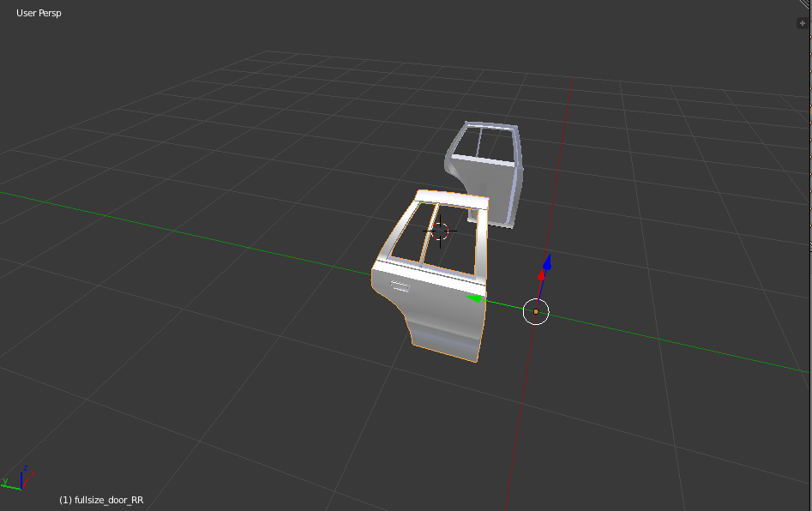Viewport: 812px width, 511px height.
Task: Grab the blue Z-axis manipulator arrow
Action: (x=547, y=262)
